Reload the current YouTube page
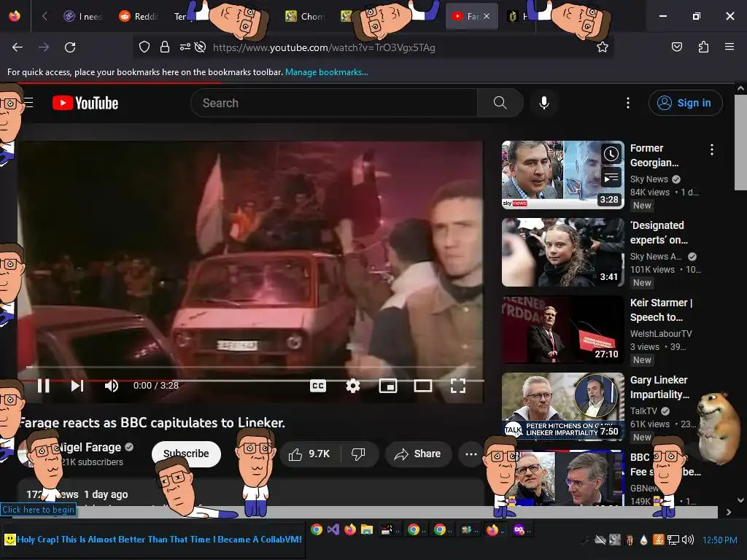This screenshot has height=560, width=747. click(x=70, y=47)
